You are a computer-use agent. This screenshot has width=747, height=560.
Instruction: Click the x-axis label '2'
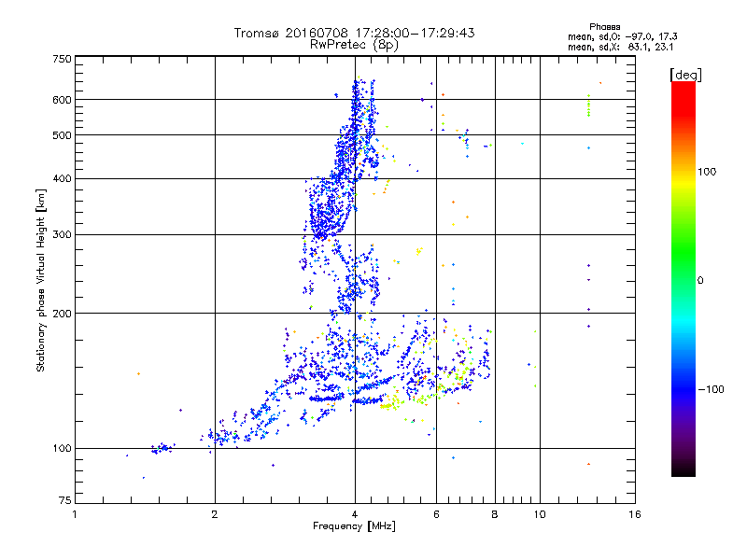click(x=215, y=514)
